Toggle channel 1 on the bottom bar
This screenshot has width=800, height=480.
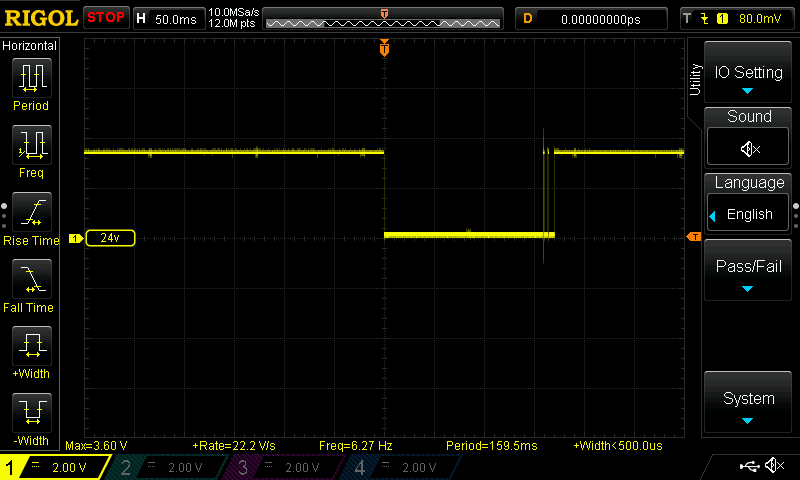point(53,467)
